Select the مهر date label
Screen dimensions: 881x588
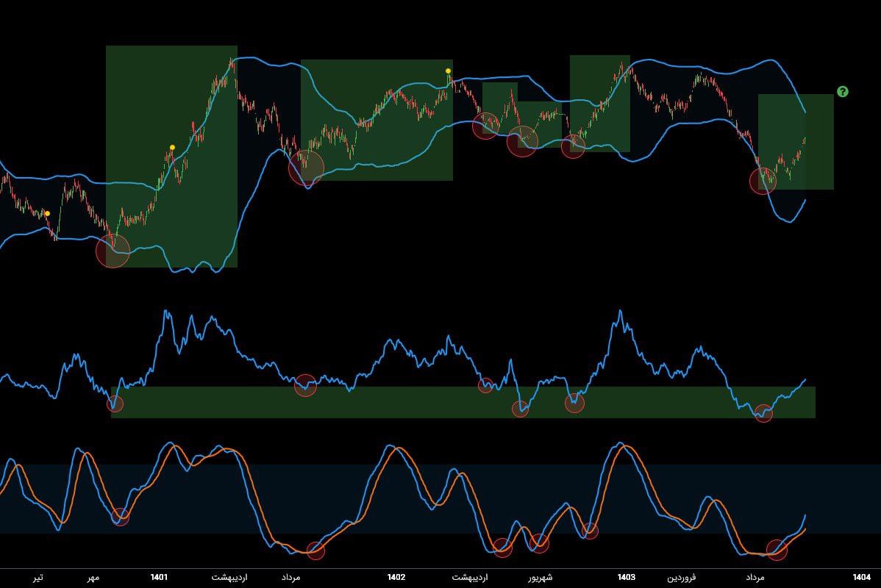click(92, 578)
